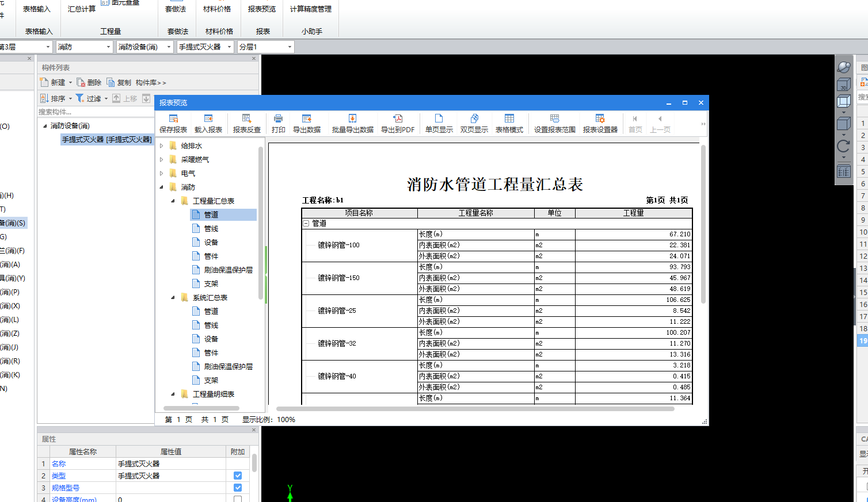The image size is (868, 502).
Task: Click the 保存报表 toolbar icon
Action: (x=173, y=118)
